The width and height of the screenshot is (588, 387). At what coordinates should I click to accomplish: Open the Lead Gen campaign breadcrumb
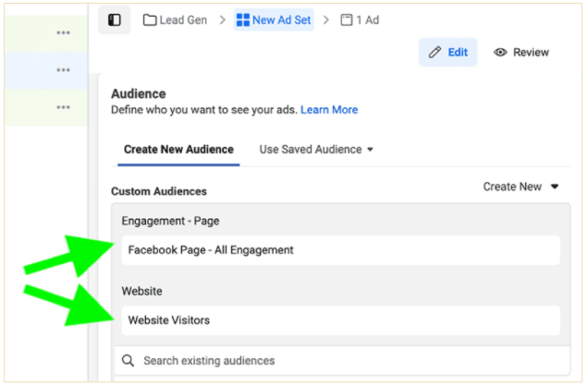(175, 19)
